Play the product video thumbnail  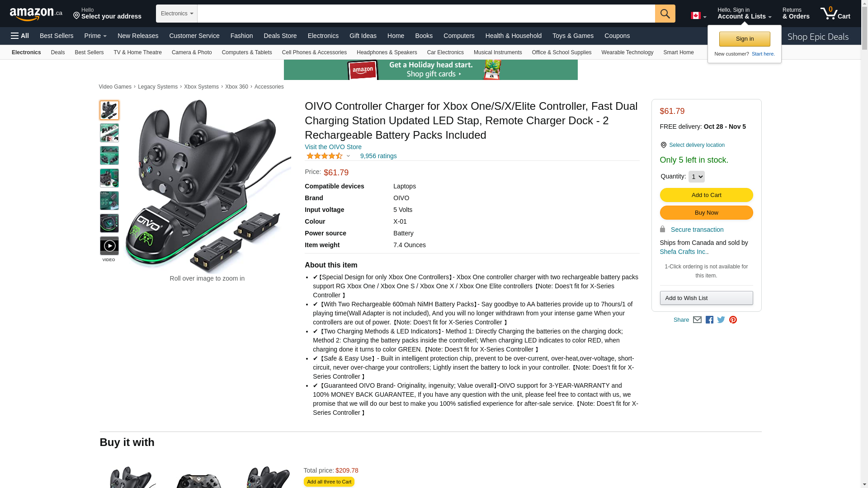tap(109, 246)
